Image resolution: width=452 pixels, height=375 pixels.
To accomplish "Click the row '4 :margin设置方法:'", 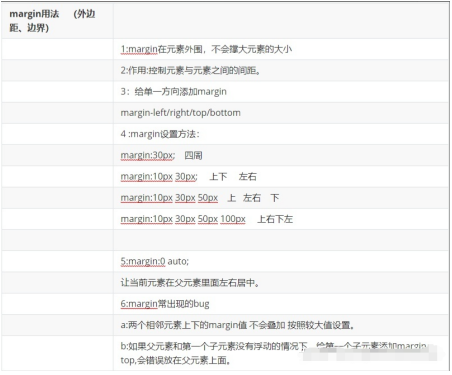I will pos(225,134).
